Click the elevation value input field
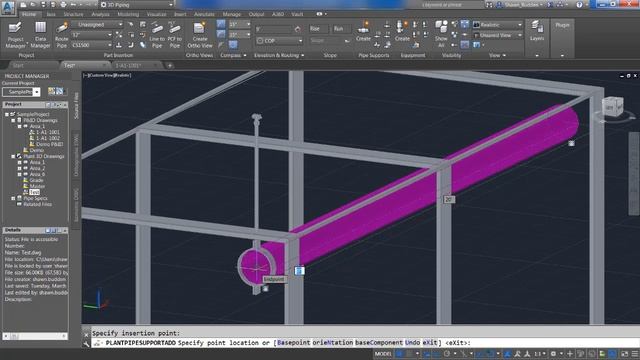640x360 pixels. click(x=274, y=29)
